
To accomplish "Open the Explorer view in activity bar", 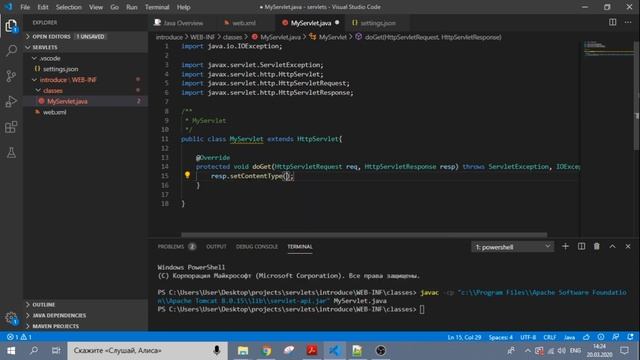I will tap(11, 26).
